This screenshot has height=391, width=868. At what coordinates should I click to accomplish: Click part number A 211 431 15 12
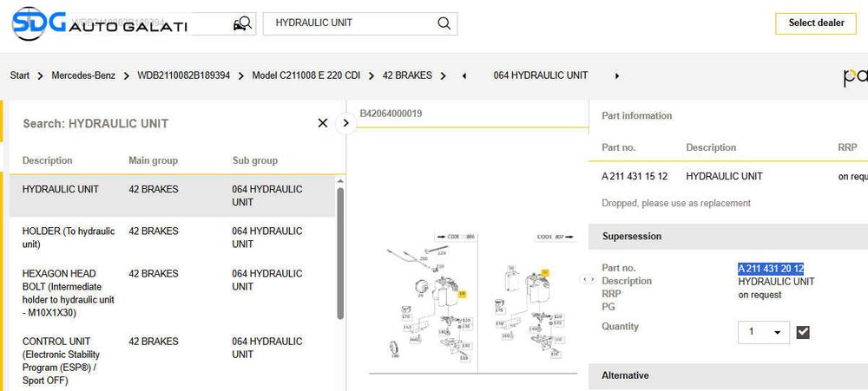point(635,176)
